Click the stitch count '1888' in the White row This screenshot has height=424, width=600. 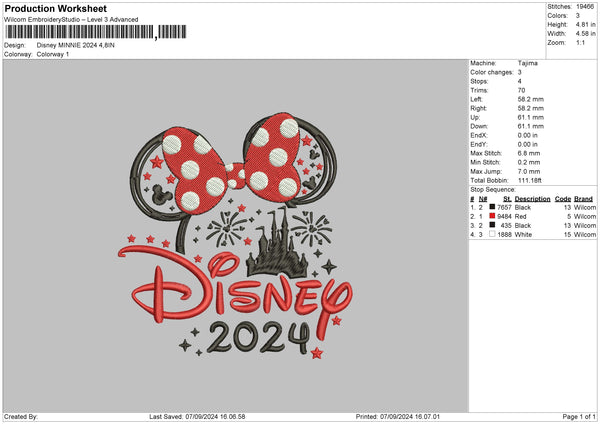coord(504,235)
